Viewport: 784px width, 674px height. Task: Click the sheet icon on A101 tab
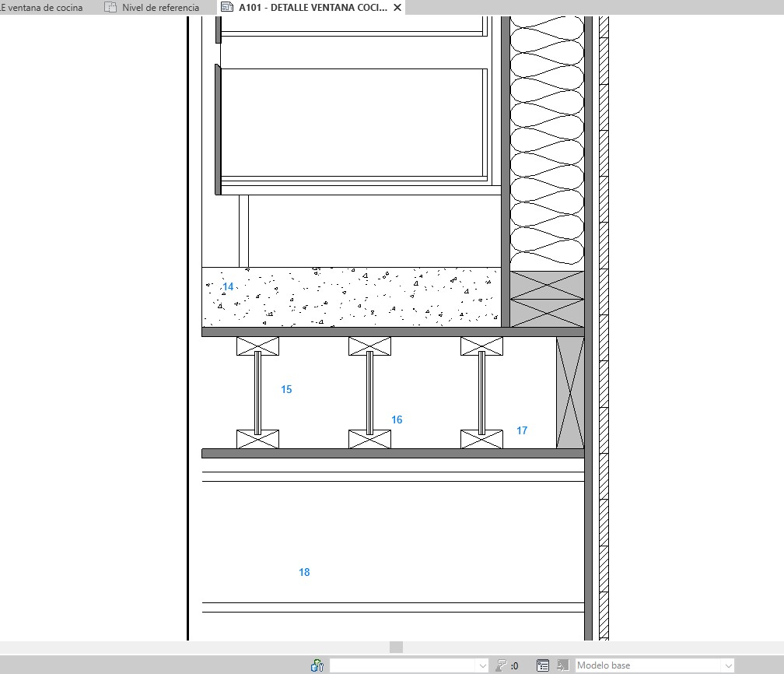click(226, 8)
